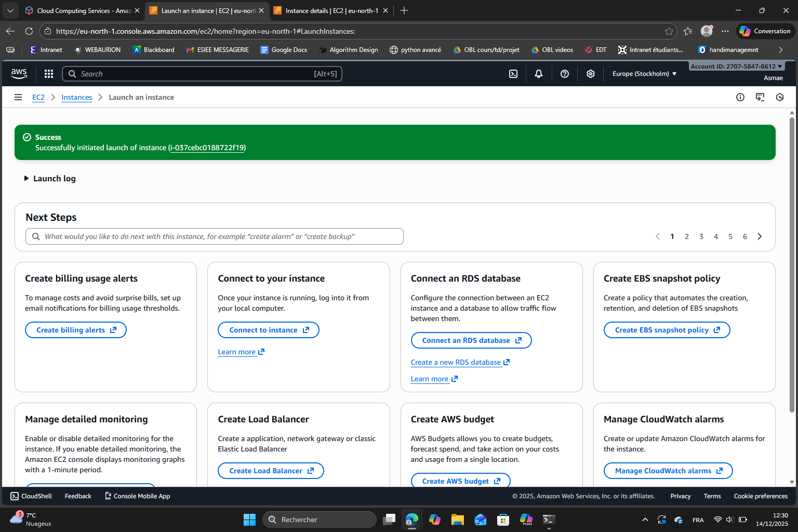Image resolution: width=798 pixels, height=532 pixels.
Task: Click the Connect to instance button
Action: coord(268,329)
